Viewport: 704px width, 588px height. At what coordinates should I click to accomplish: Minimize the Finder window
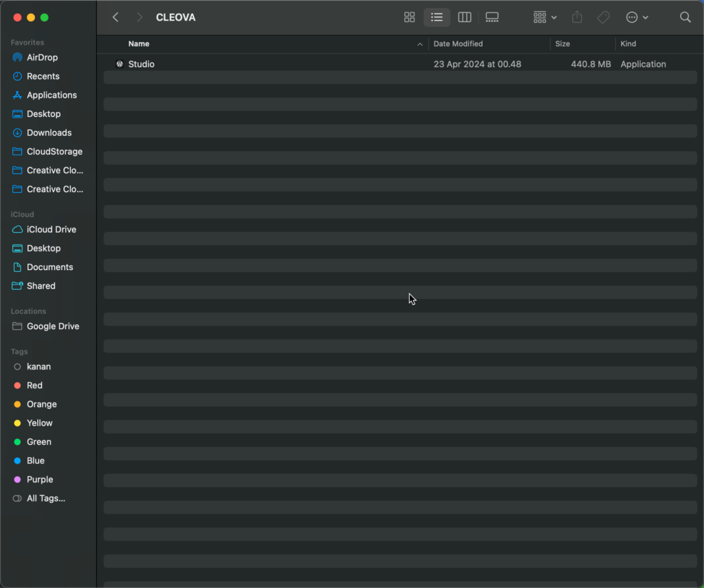[x=31, y=17]
